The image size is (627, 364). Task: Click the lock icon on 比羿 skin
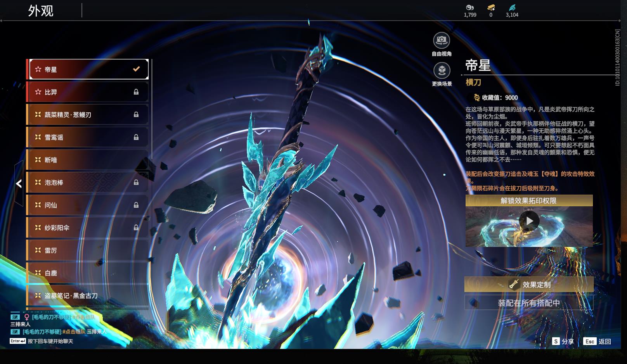coord(136,92)
